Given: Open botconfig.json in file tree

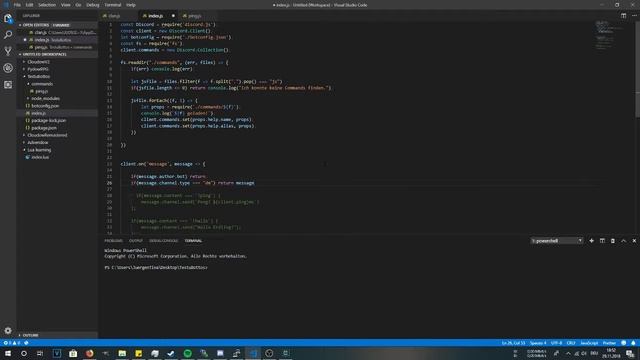Looking at the screenshot, I should (57, 106).
